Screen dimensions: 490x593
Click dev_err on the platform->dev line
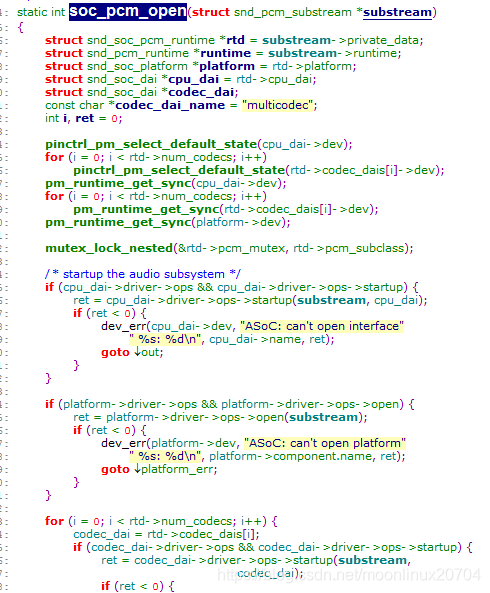pyautogui.click(x=124, y=443)
